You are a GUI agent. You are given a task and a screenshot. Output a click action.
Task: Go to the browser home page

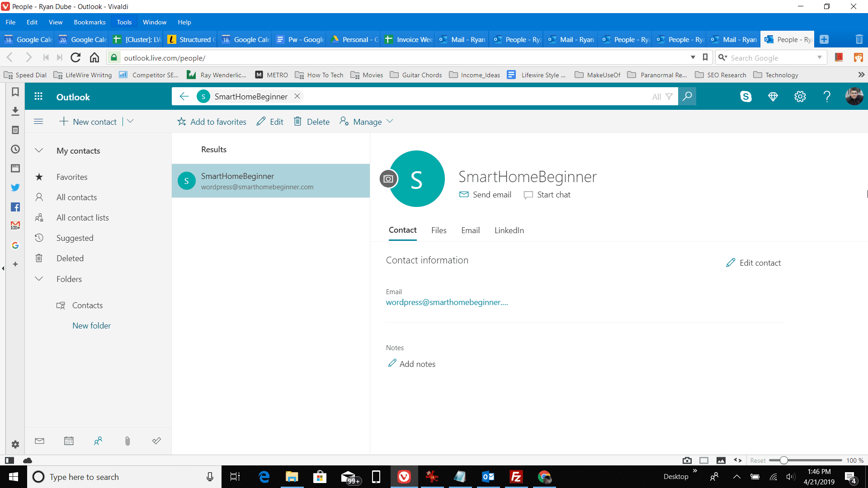click(94, 57)
